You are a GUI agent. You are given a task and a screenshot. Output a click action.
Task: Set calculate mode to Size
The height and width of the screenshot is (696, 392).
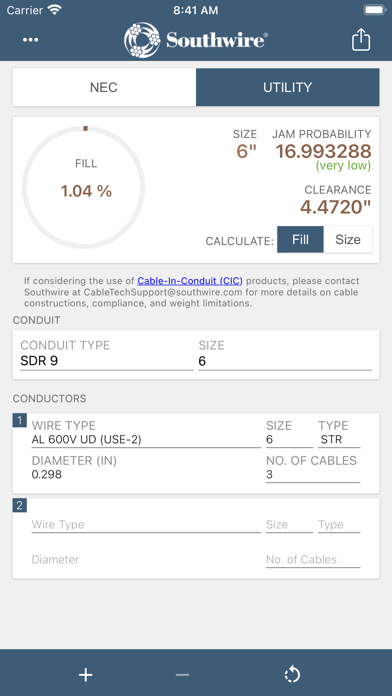pyautogui.click(x=348, y=240)
